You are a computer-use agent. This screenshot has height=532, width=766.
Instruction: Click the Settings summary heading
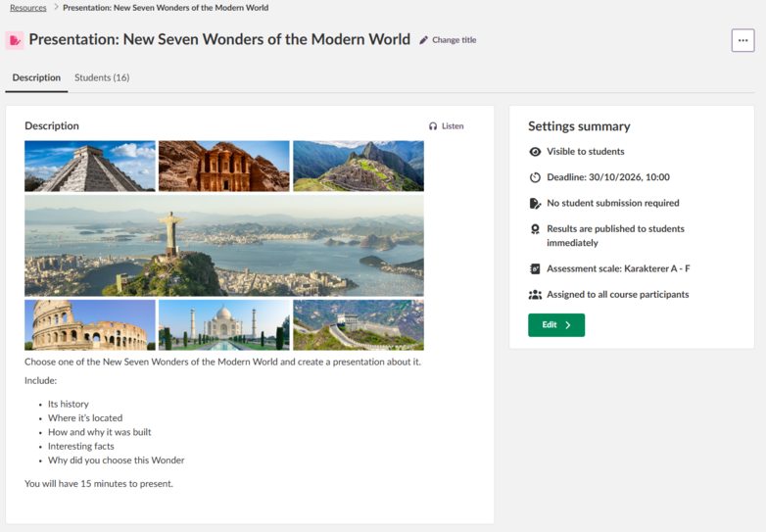[x=579, y=126]
